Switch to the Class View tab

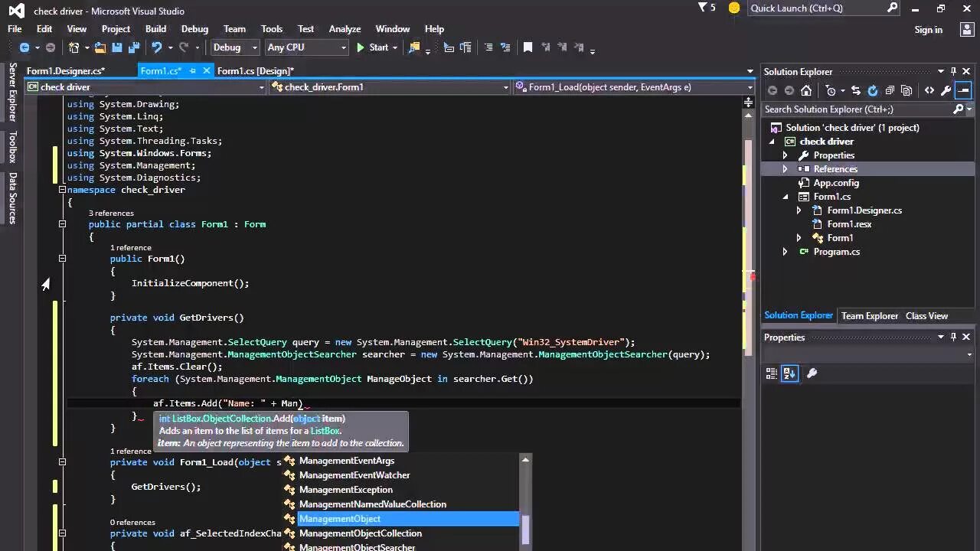926,316
